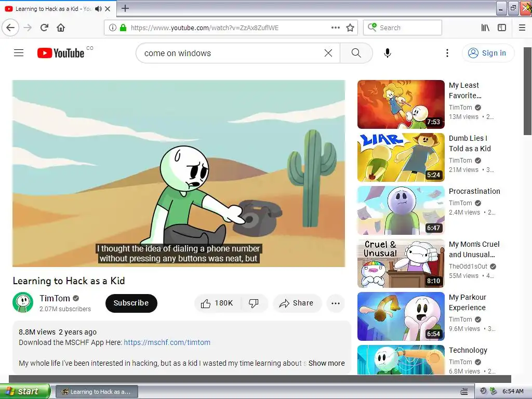Bookmark this page with the star
This screenshot has height=399, width=532.
click(x=350, y=28)
